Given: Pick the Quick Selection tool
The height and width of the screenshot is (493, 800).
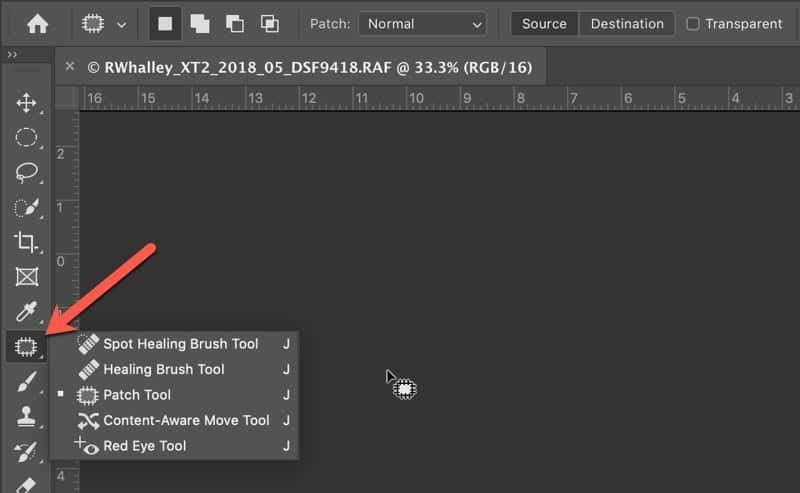Looking at the screenshot, I should tap(26, 207).
